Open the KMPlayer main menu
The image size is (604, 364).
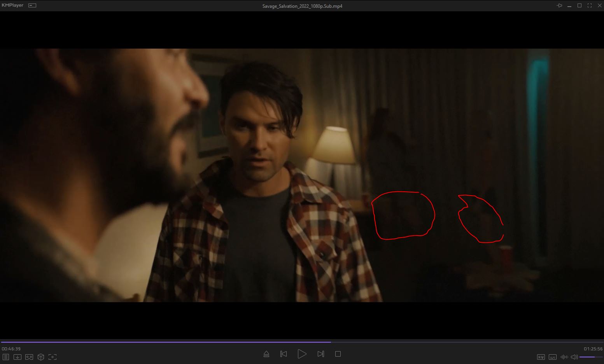[x=12, y=5]
